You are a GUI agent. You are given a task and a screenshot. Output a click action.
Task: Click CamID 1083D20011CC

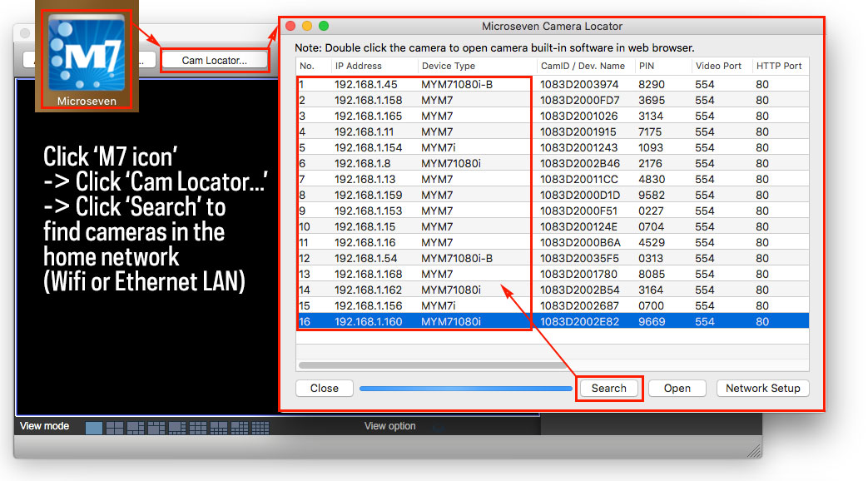click(x=579, y=180)
